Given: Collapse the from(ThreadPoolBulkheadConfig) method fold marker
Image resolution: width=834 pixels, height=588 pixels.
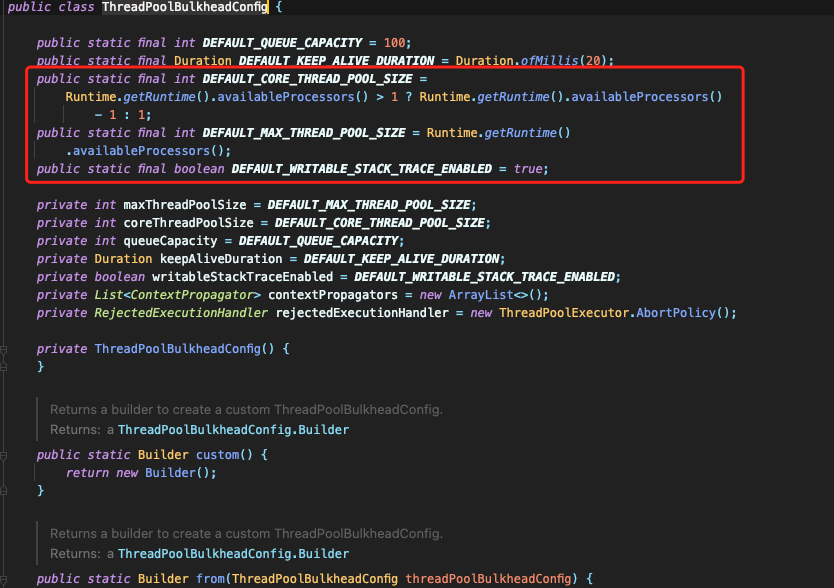Looking at the screenshot, I should pos(3,579).
